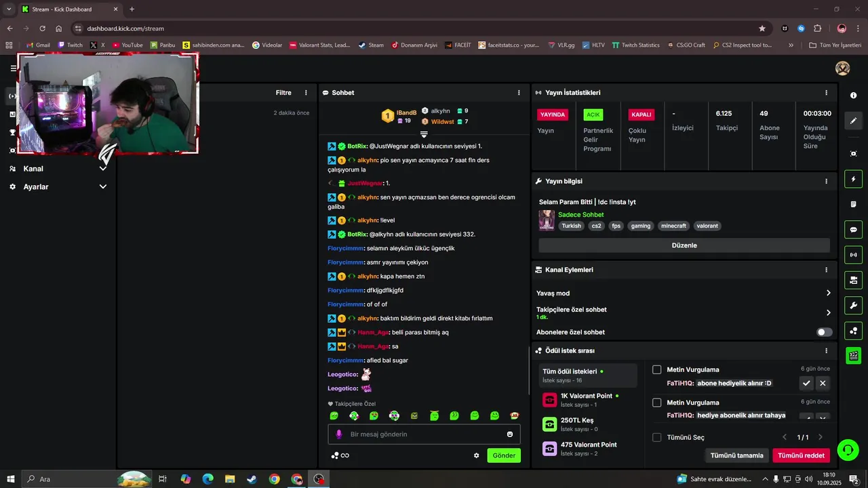This screenshot has width=868, height=488.
Task: Switch to Stream - Kick Dashboard tab
Action: tap(69, 9)
